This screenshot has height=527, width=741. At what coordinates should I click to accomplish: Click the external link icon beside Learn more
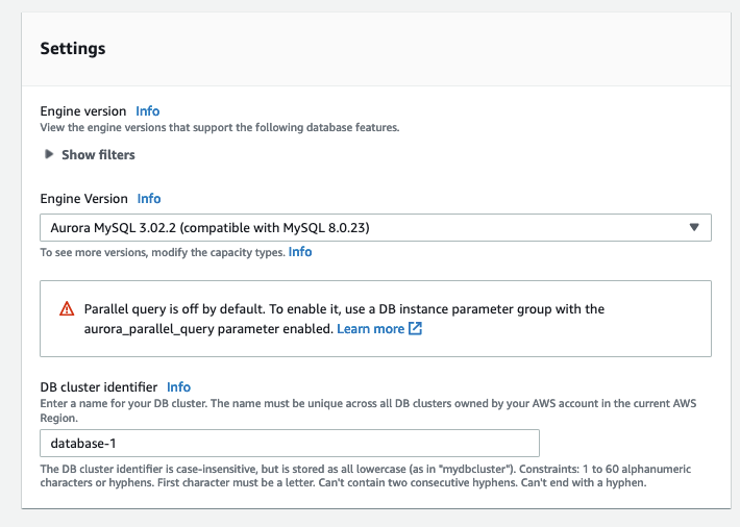(x=415, y=328)
